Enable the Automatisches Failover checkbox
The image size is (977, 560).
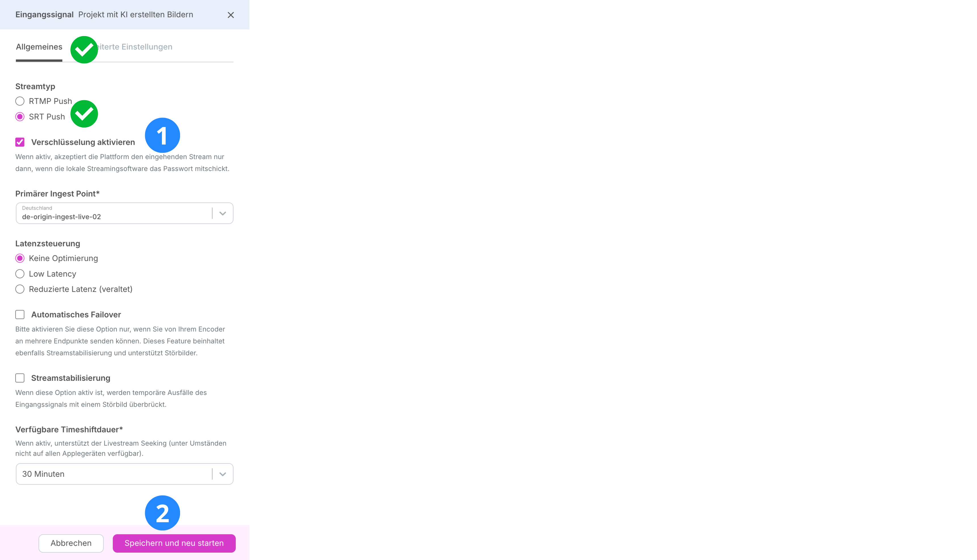coord(20,315)
